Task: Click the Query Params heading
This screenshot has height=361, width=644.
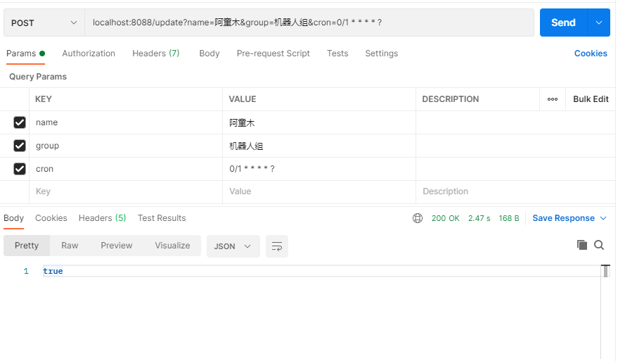Action: [x=38, y=77]
